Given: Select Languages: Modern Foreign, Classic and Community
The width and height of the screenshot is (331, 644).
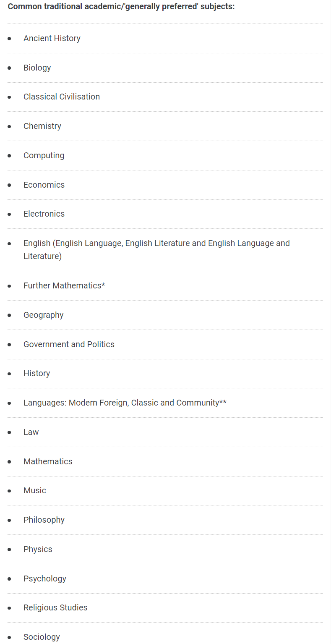Looking at the screenshot, I should (125, 403).
